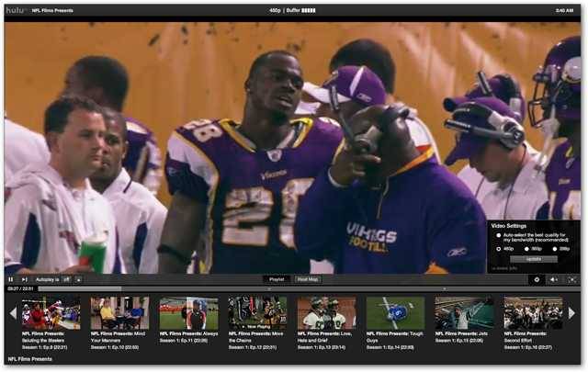This screenshot has width=588, height=372.
Task: Toggle fullscreen mode icon
Action: [571, 279]
